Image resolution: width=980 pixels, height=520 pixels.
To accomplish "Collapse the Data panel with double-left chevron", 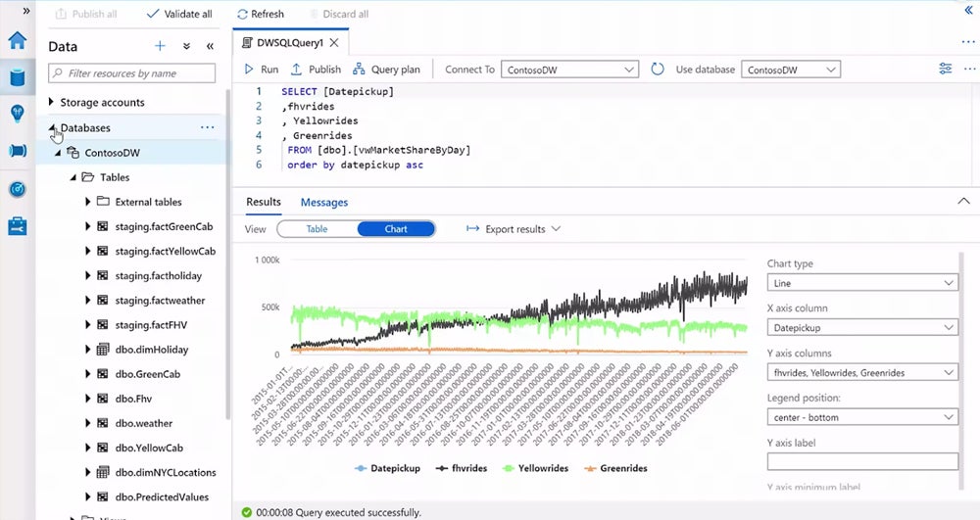I will (210, 46).
